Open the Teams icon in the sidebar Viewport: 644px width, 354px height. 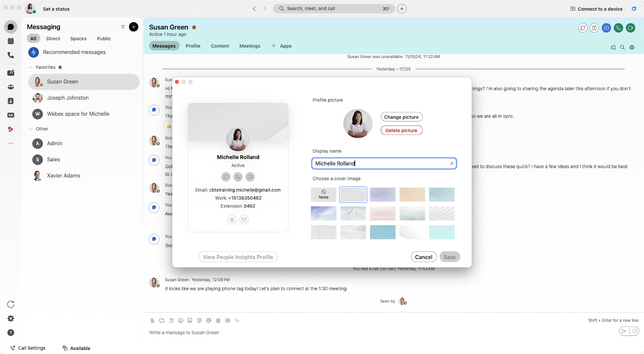[x=11, y=87]
